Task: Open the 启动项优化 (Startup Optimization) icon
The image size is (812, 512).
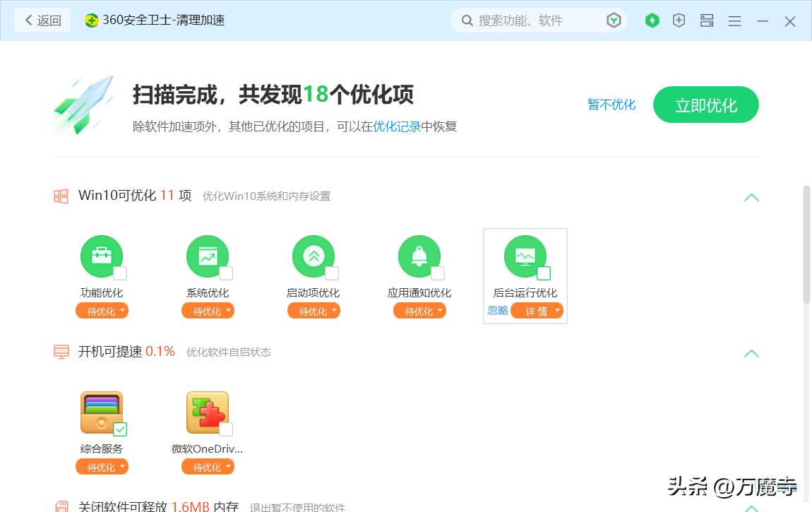Action: point(314,256)
